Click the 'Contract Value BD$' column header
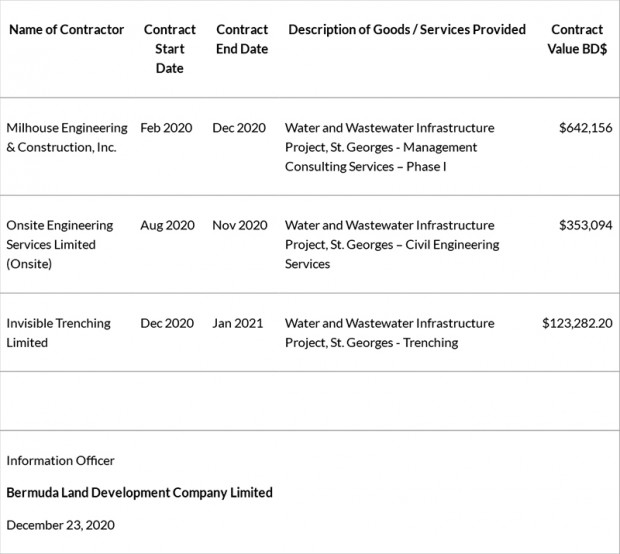620x554 pixels. click(x=577, y=39)
